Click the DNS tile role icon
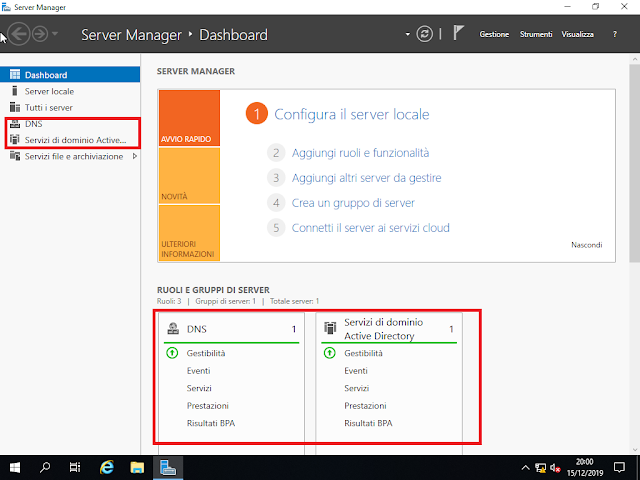 [x=173, y=329]
